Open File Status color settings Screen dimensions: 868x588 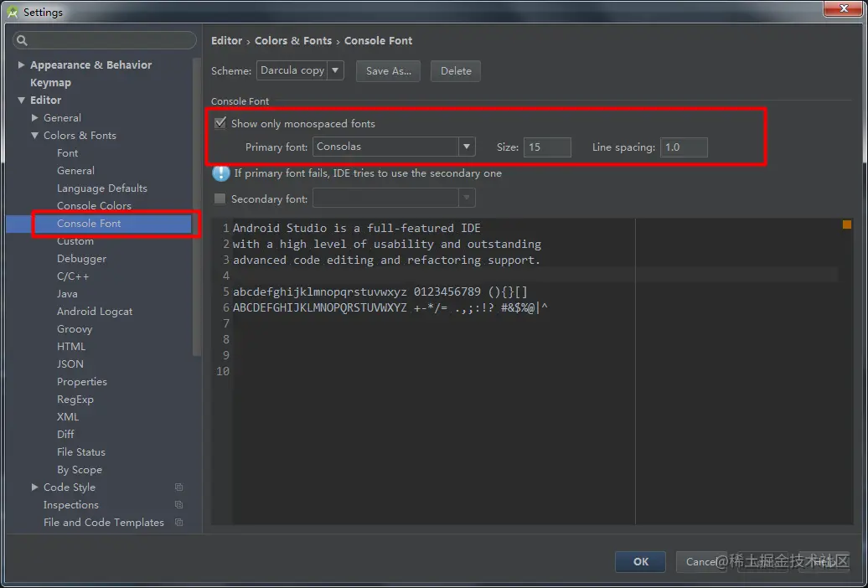click(x=80, y=452)
